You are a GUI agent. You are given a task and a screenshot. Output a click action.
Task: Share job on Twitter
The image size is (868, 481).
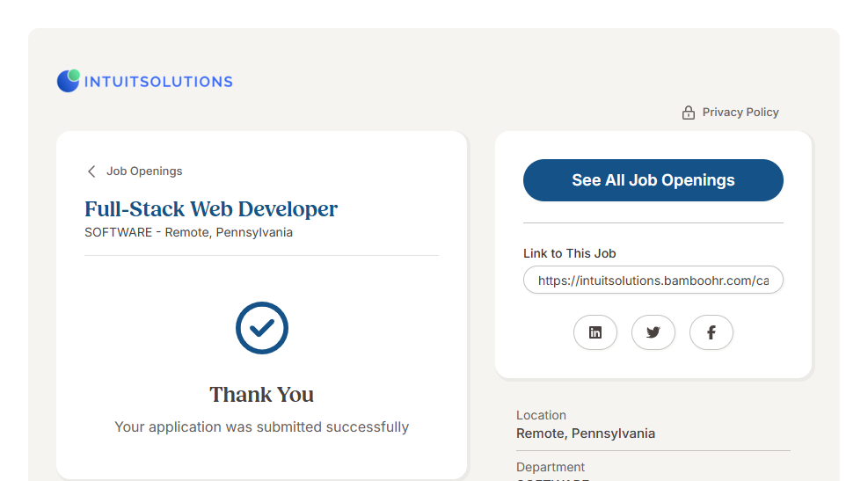pos(653,332)
